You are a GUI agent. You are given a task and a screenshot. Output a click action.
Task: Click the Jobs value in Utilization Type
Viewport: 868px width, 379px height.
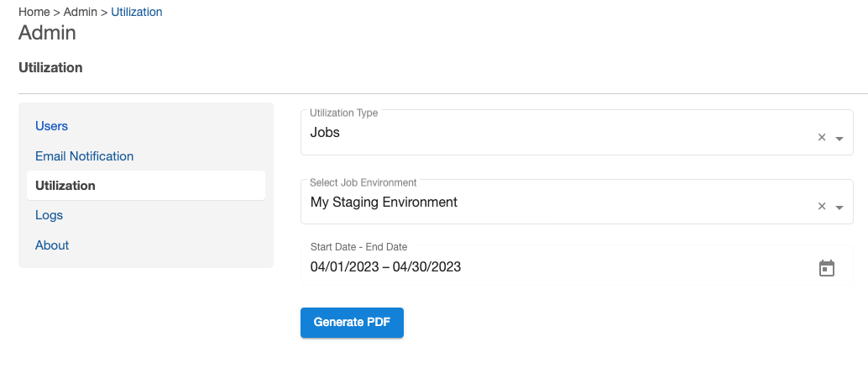(x=326, y=133)
